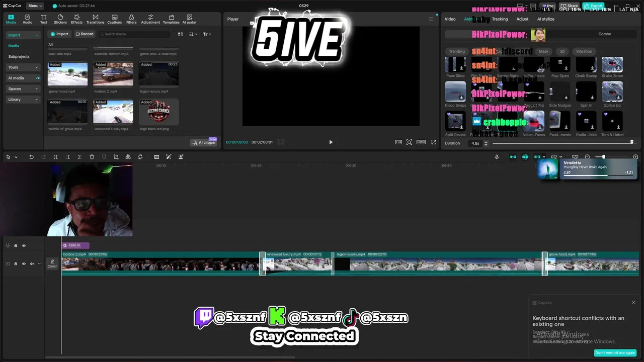Click the Import media button
This screenshot has height=362, width=644.
click(59, 34)
